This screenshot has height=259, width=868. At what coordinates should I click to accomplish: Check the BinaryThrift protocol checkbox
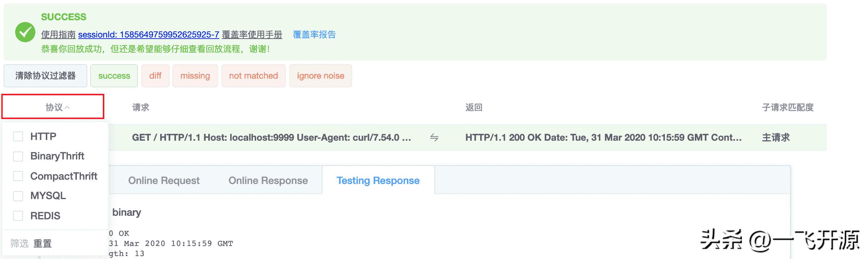(x=18, y=156)
